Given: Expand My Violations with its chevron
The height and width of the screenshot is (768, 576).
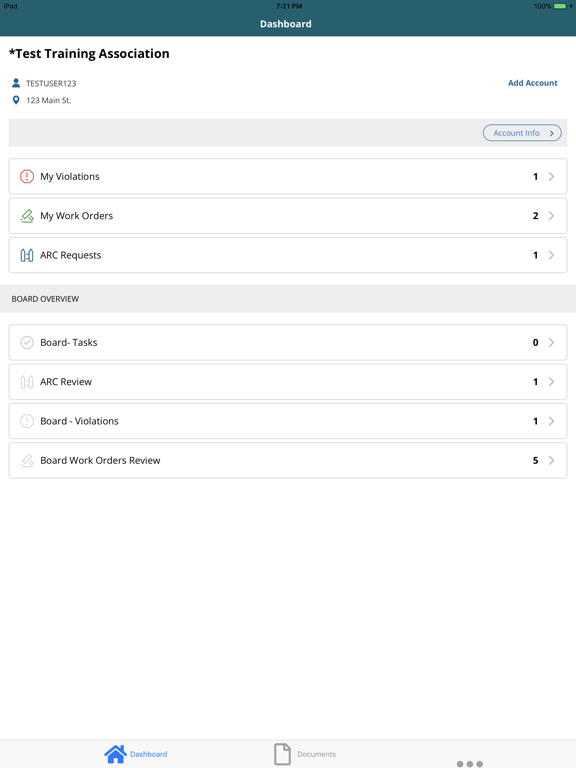Looking at the screenshot, I should [x=552, y=176].
